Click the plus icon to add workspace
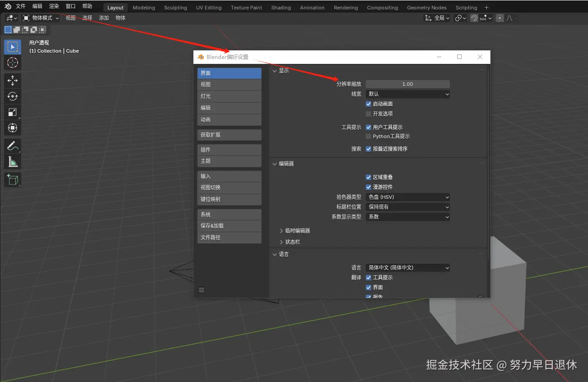 tap(486, 7)
